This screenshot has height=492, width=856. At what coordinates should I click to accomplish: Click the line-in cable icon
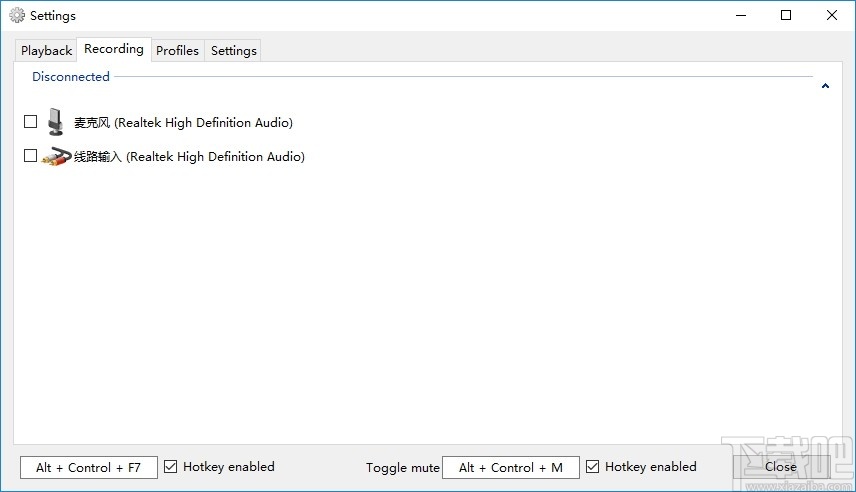57,157
